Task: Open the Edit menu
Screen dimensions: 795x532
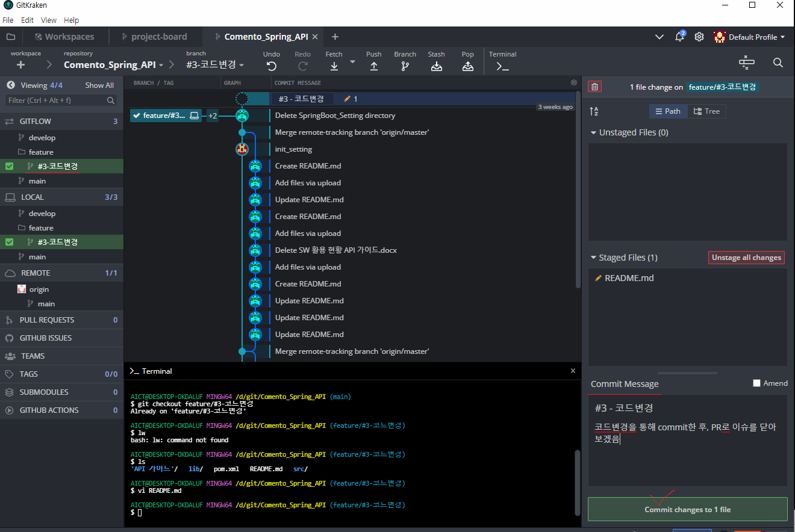Action: coord(27,20)
